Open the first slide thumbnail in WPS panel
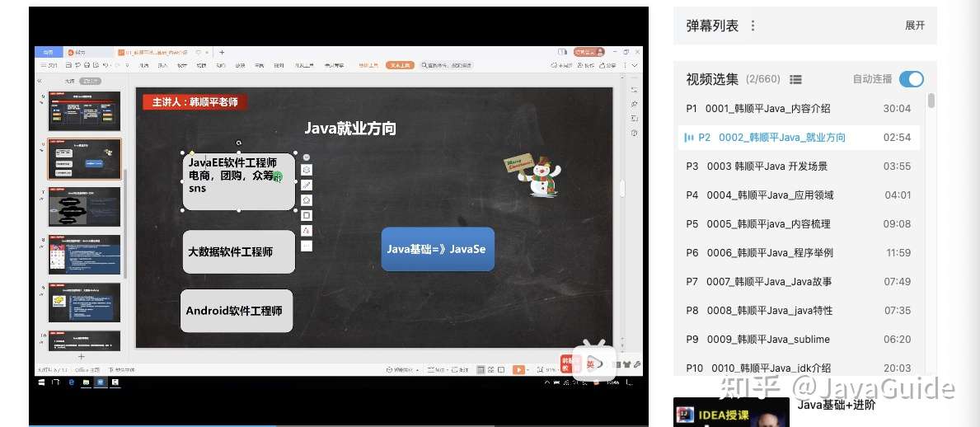This screenshot has height=427, width=980. point(84,110)
